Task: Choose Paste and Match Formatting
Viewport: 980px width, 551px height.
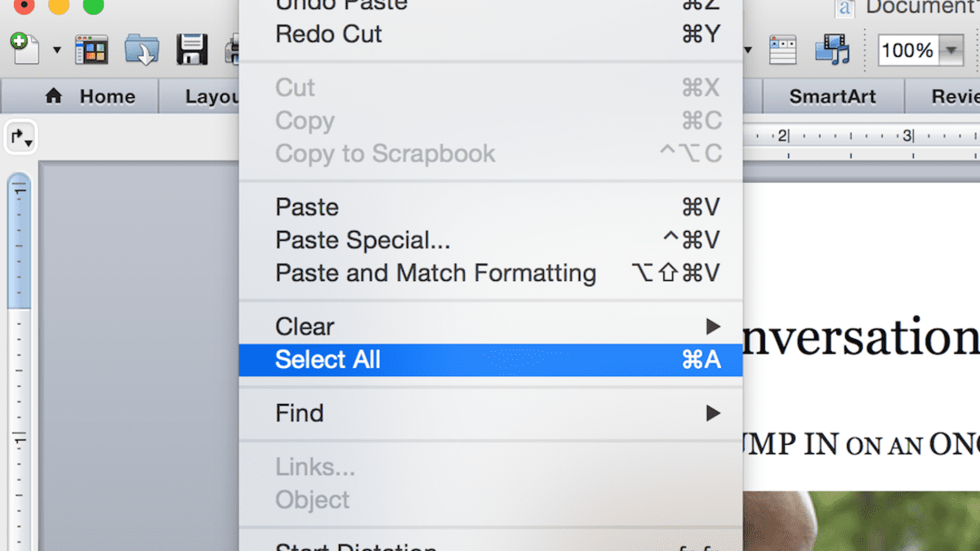Action: tap(490, 273)
